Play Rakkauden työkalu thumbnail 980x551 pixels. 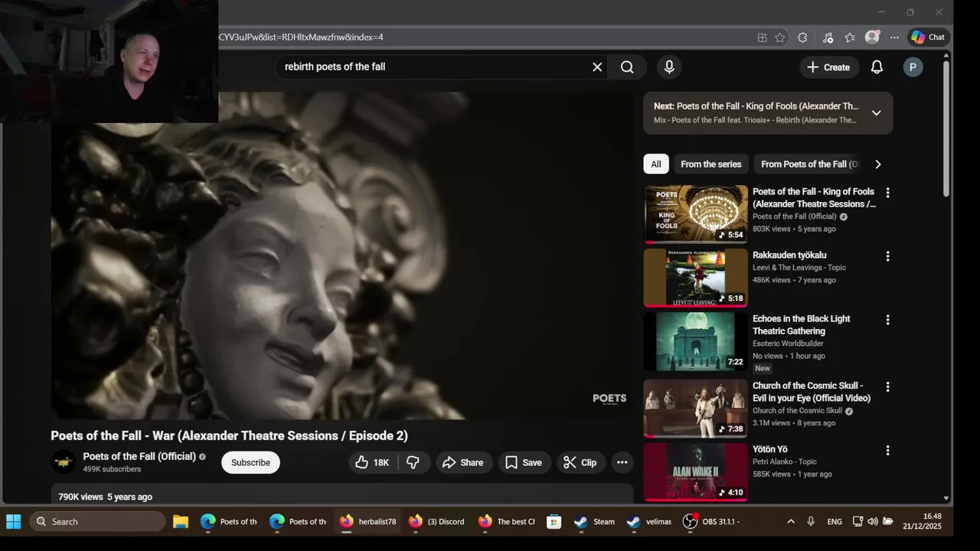695,278
